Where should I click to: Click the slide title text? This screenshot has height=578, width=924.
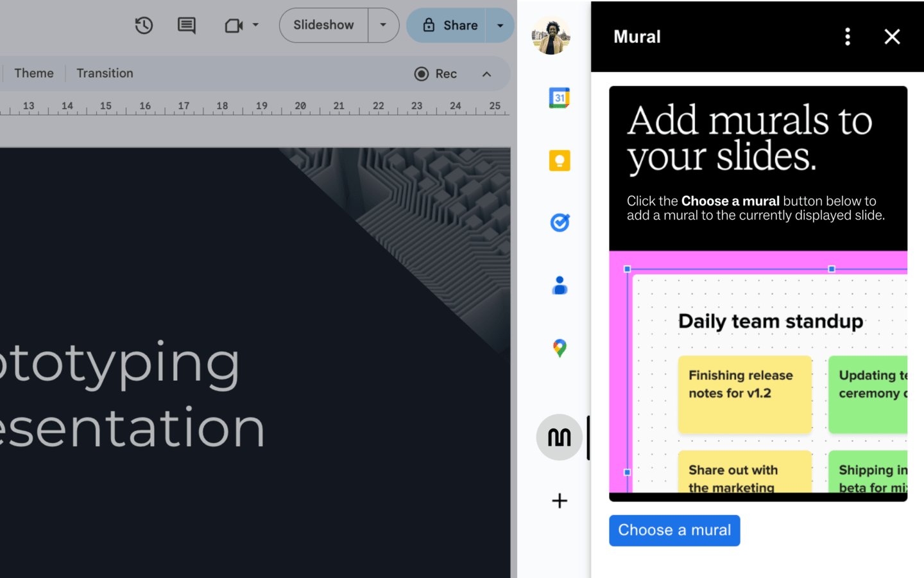[x=132, y=396]
